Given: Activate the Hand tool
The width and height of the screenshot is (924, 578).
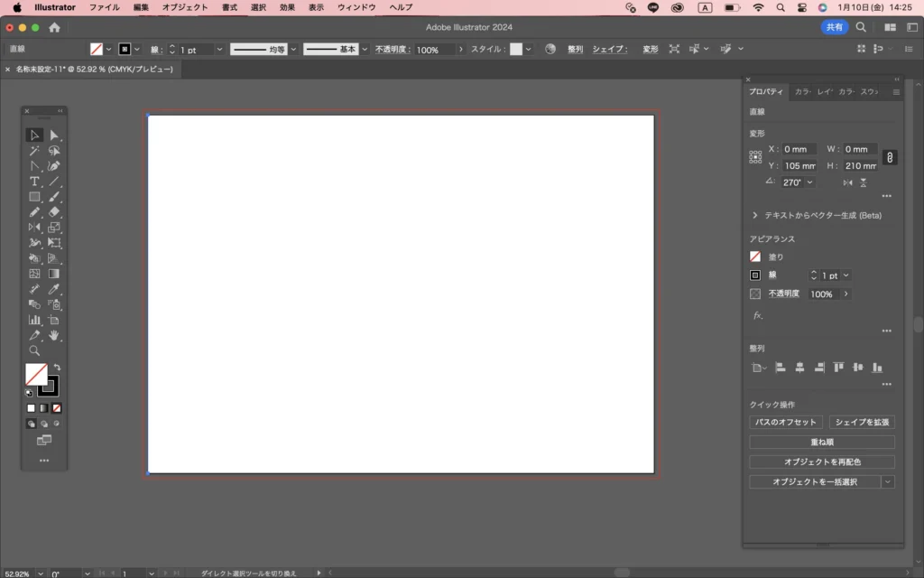Looking at the screenshot, I should coord(54,335).
